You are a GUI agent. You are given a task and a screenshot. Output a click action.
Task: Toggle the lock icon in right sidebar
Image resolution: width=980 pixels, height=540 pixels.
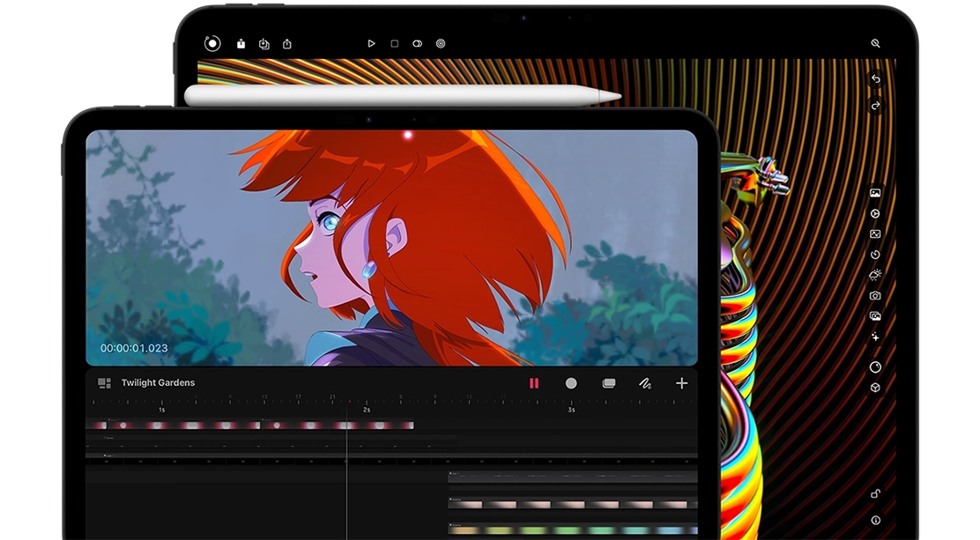pos(875,494)
